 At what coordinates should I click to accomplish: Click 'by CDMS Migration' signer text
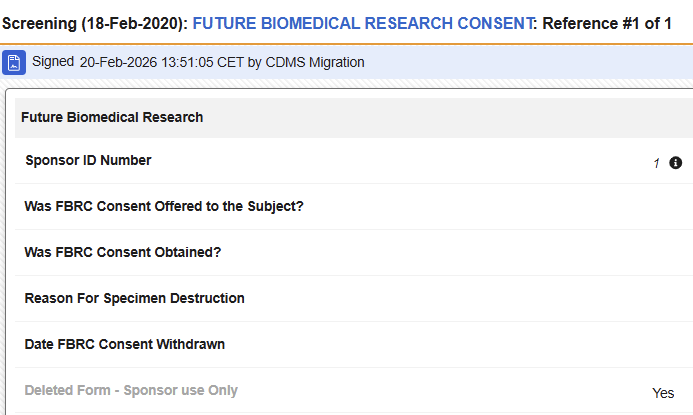[306, 62]
